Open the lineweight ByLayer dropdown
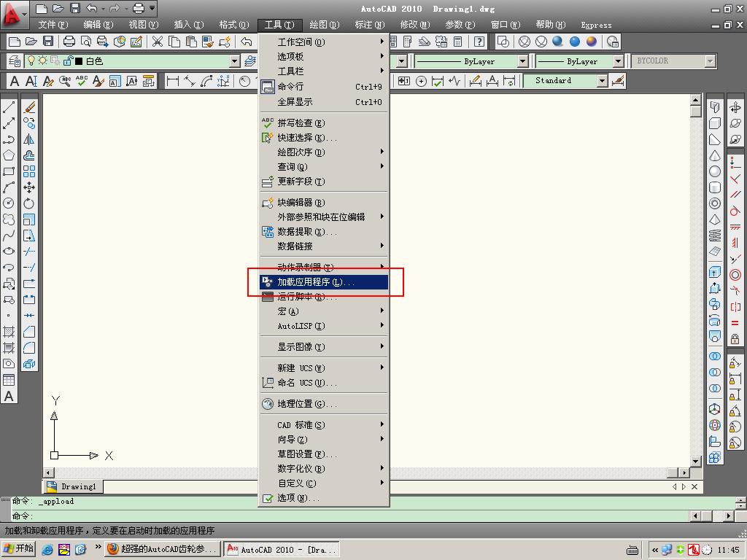This screenshot has height=560, width=747. point(618,61)
